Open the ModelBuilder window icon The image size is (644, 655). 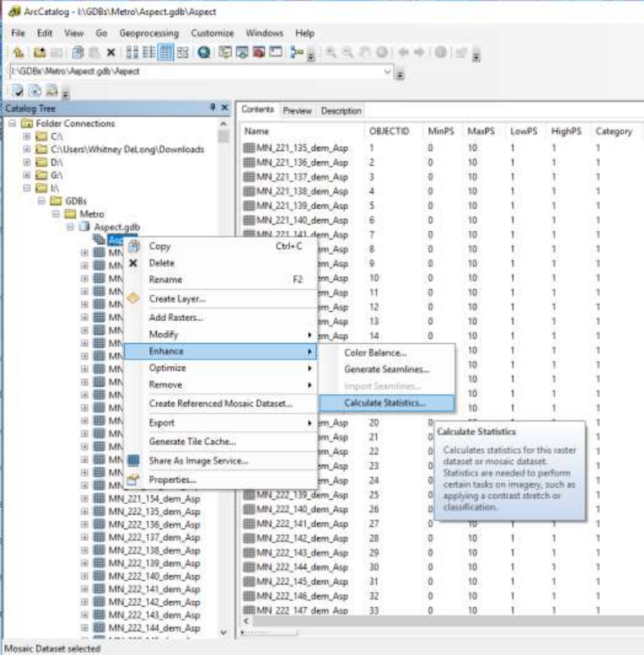(297, 52)
